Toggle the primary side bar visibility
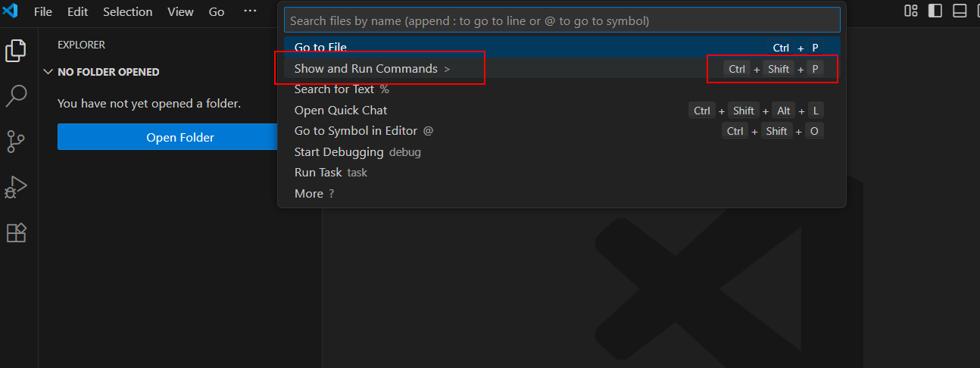The height and width of the screenshot is (368, 980). tap(935, 11)
